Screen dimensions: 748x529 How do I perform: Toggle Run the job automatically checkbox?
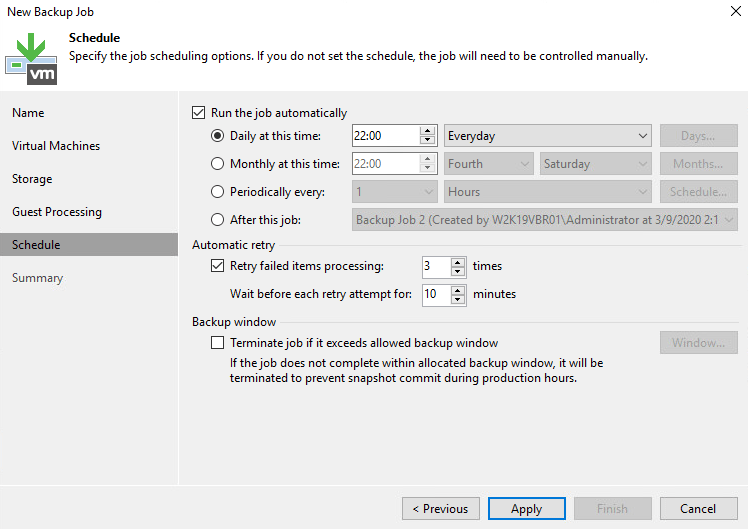198,113
